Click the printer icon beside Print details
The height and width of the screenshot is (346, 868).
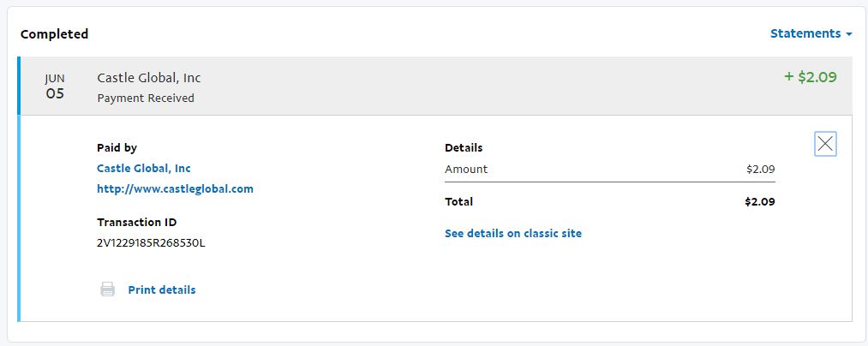(107, 289)
